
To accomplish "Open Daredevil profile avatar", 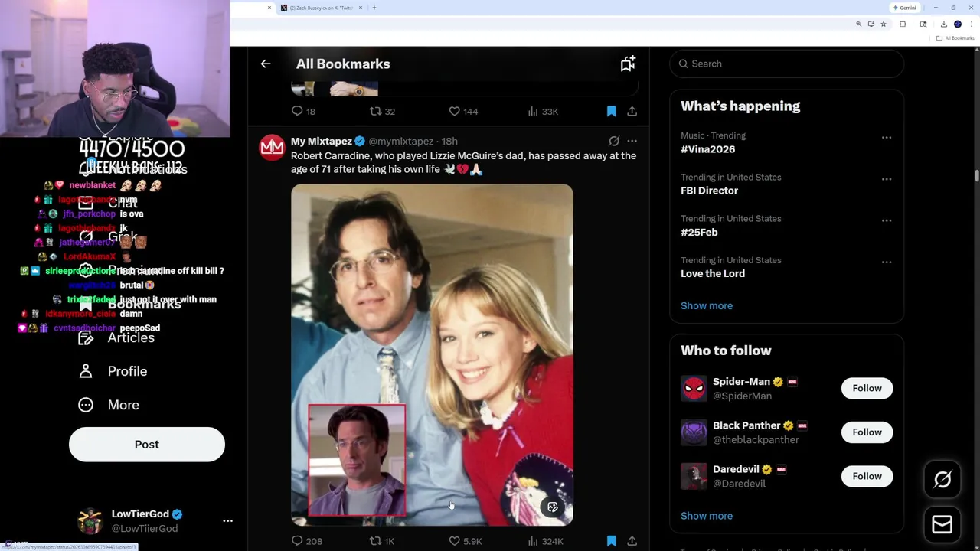I will (x=694, y=476).
